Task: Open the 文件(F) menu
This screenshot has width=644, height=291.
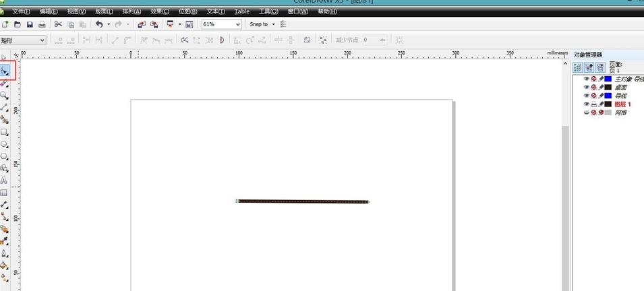Action: (22, 11)
